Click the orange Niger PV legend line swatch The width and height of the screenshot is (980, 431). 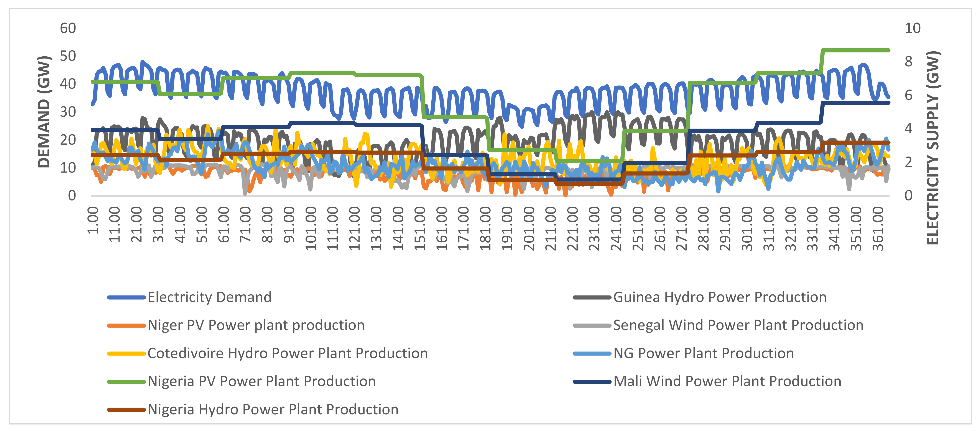[126, 326]
